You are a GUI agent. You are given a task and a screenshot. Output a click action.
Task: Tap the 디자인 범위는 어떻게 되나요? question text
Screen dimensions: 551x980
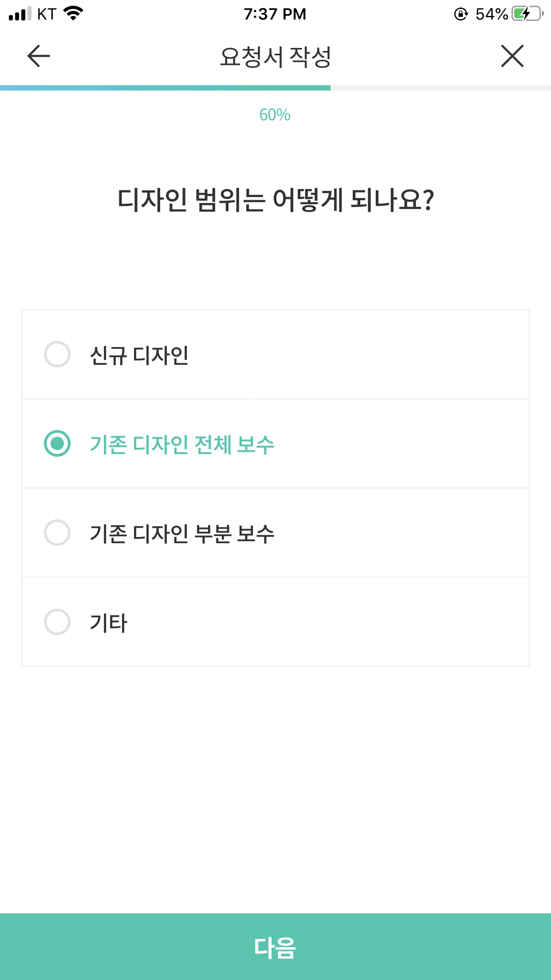pos(275,200)
